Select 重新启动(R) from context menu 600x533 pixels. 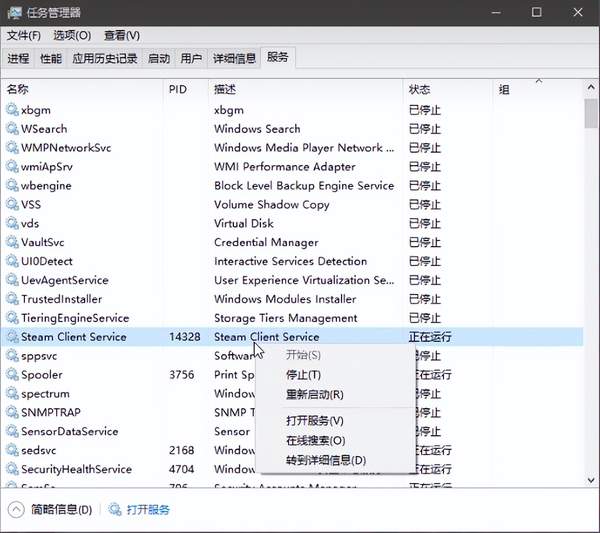(x=314, y=395)
